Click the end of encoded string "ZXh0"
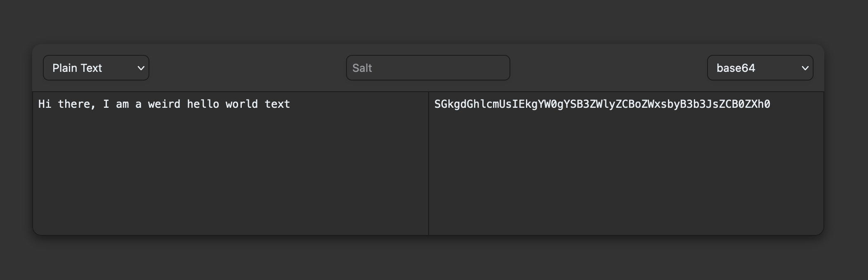The image size is (868, 280). (757, 104)
